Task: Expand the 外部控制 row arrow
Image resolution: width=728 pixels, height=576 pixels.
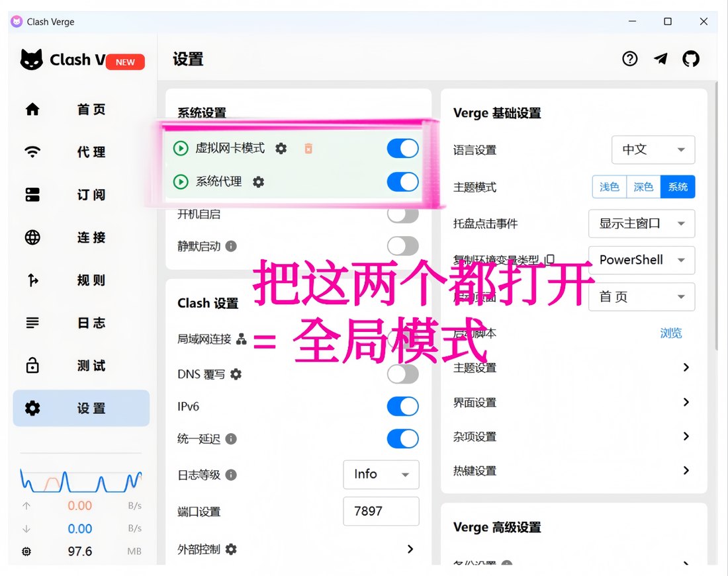Action: pos(410,549)
